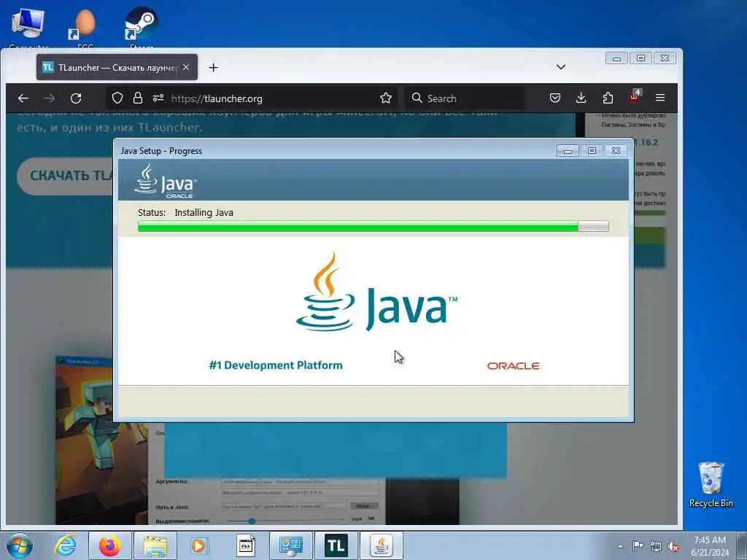Open the clock showing 7:45 AM
747x560 pixels.
coord(710,545)
